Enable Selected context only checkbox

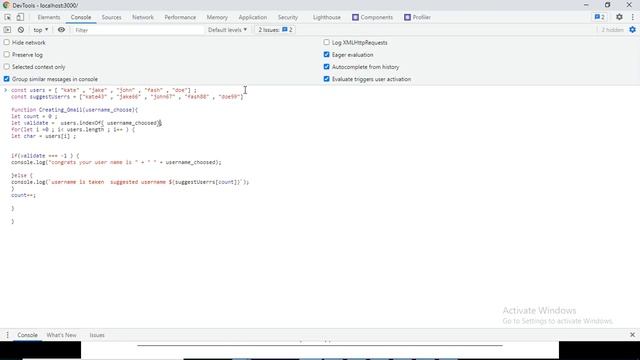tap(7, 67)
